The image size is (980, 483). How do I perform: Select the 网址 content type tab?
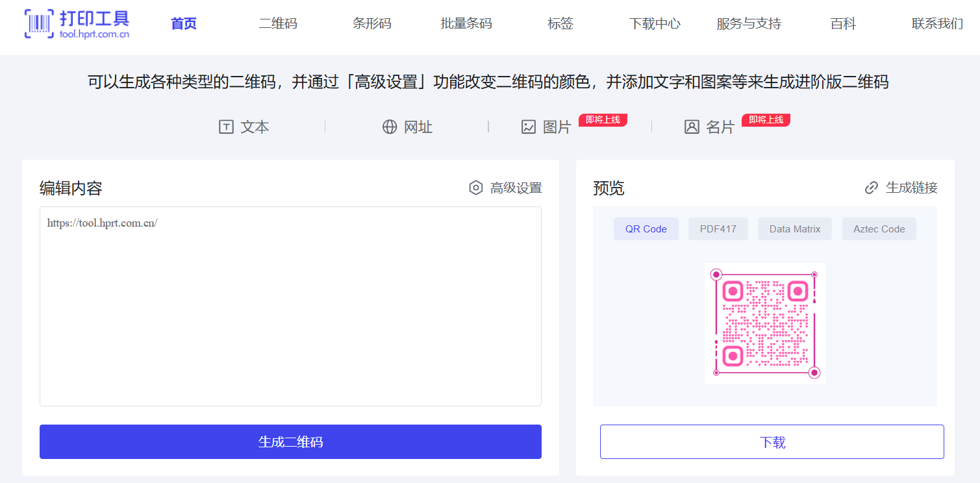pyautogui.click(x=407, y=127)
